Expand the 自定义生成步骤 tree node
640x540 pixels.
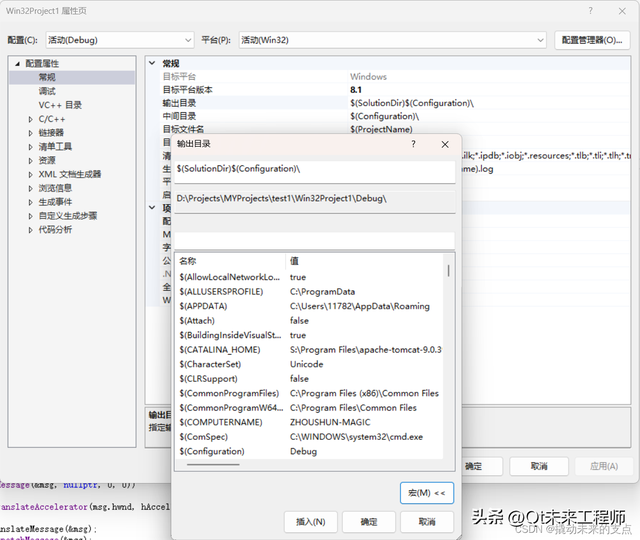[31, 216]
